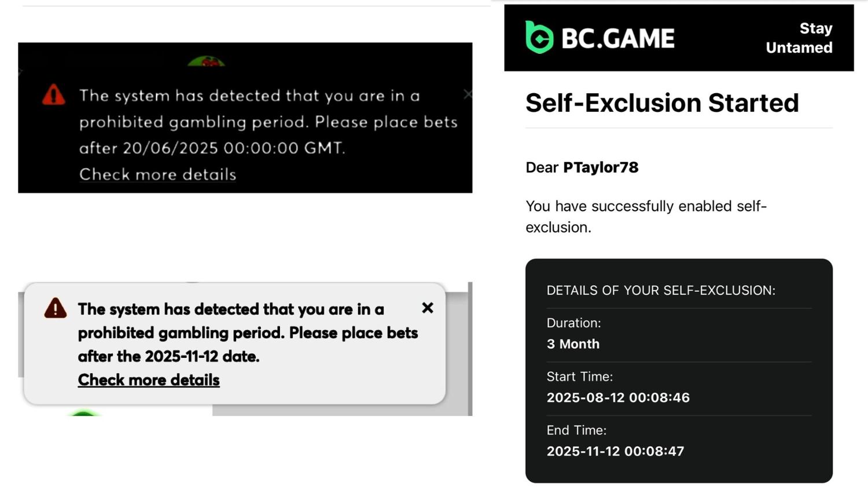Image resolution: width=868 pixels, height=491 pixels.
Task: Click 'DETAILS OF YOUR SELF-EXCLUSION' header
Action: 661,291
